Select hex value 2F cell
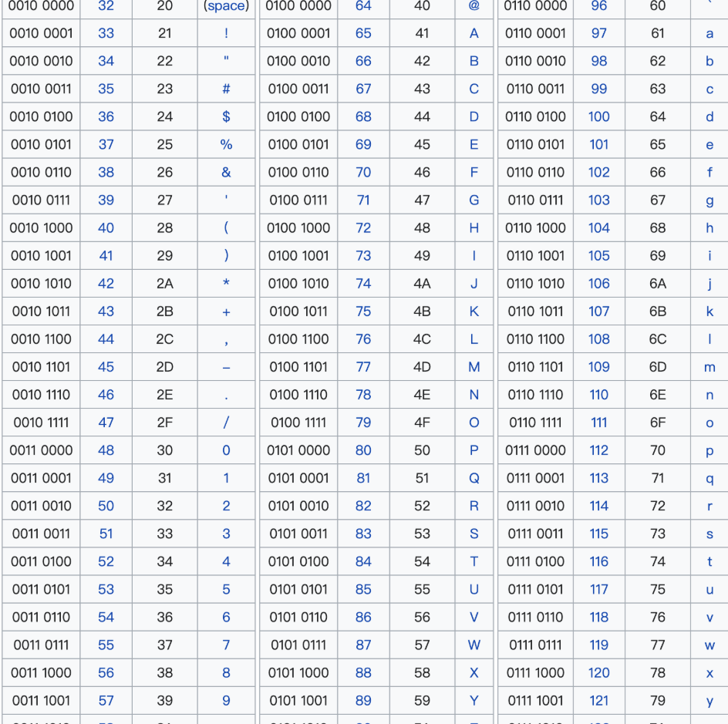 point(165,423)
